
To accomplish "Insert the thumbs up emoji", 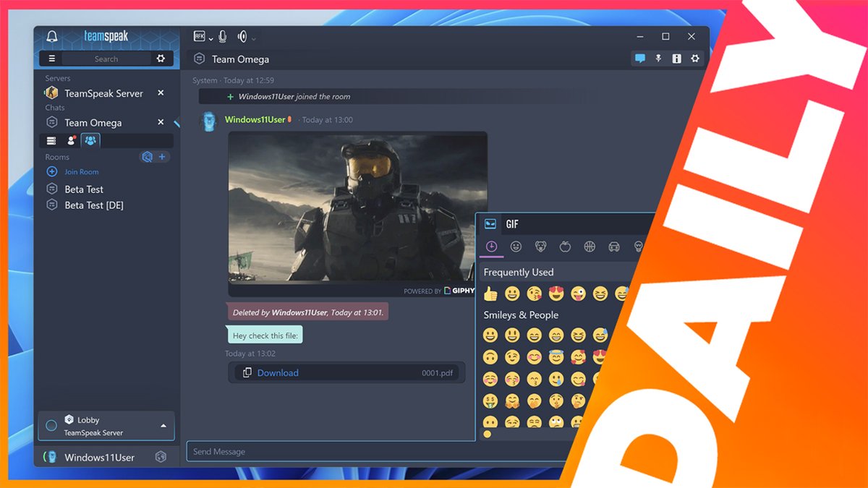I will point(490,294).
